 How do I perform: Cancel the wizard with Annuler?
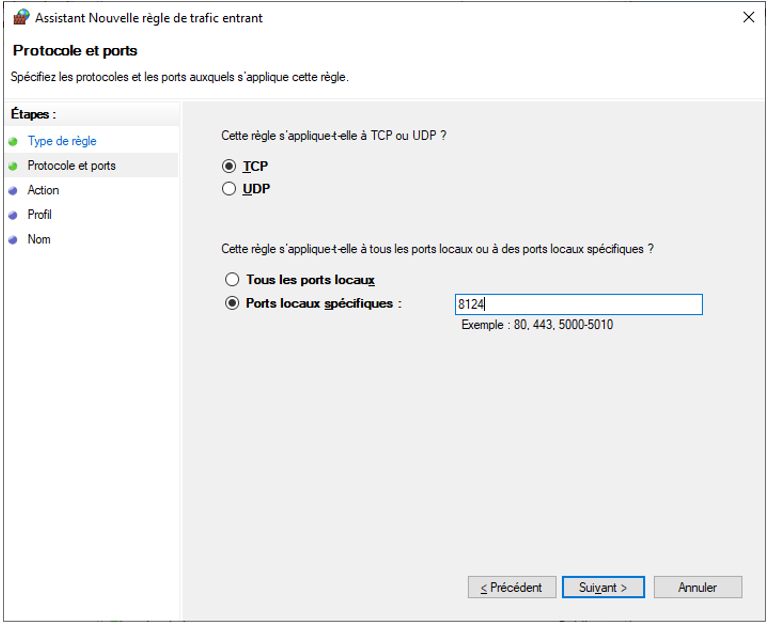(697, 587)
